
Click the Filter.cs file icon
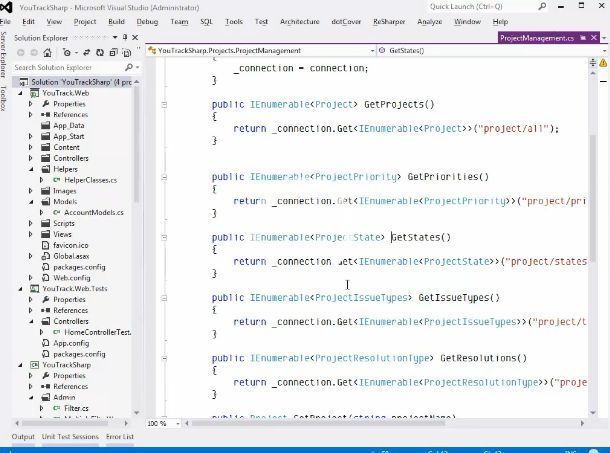tap(57, 408)
